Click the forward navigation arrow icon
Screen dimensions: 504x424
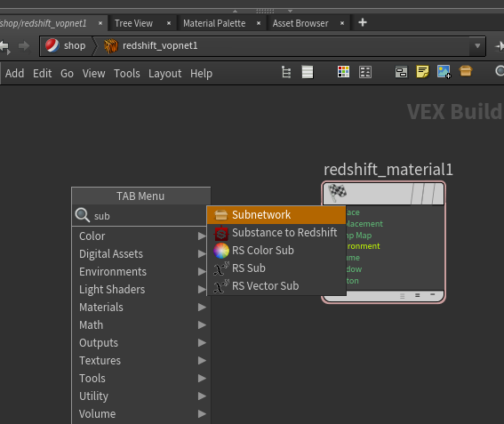24,46
